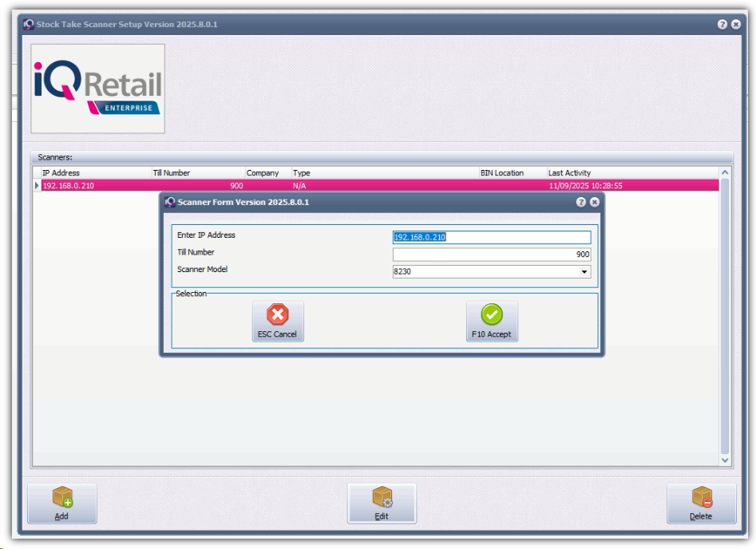Click the Type column header
Image resolution: width=756 pixels, height=549 pixels.
pos(386,172)
